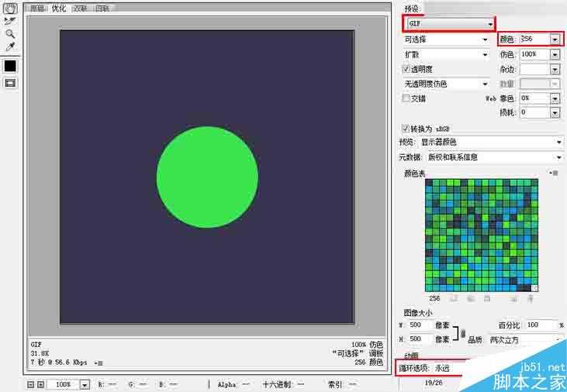Open the 循环选项 永远 dropdown

(450, 368)
